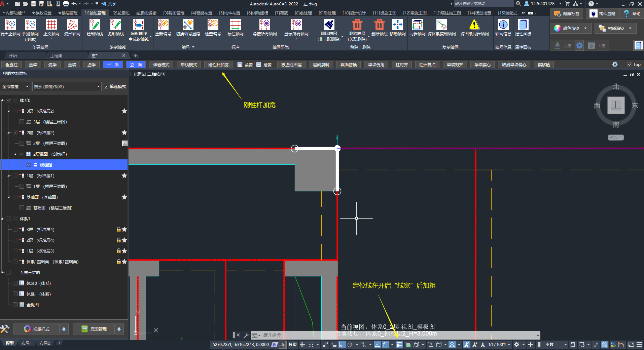Open the 全部楼层 floor dropdown

[15, 87]
